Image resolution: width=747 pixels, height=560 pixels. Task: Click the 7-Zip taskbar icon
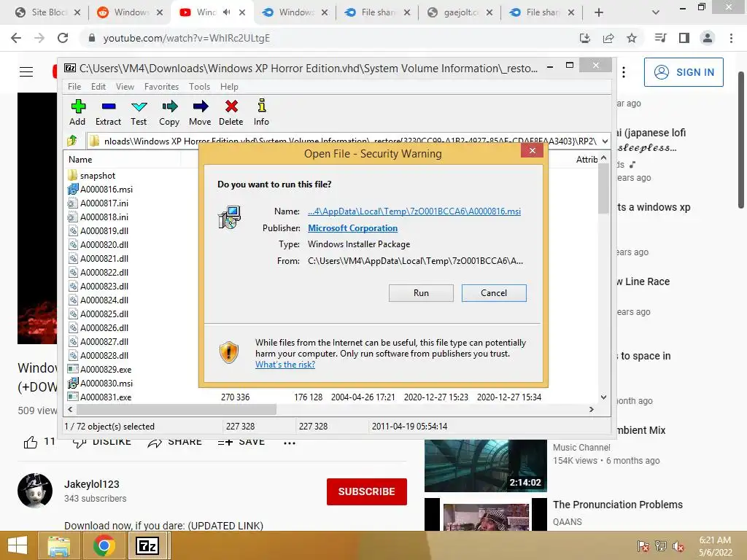147,545
